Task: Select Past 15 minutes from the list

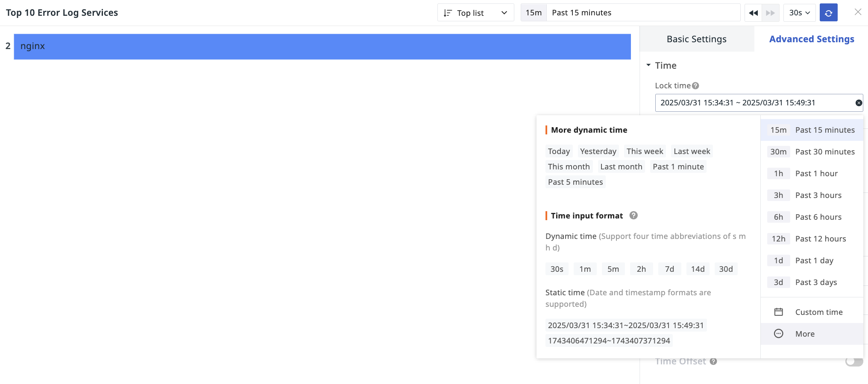Action: tap(812, 130)
